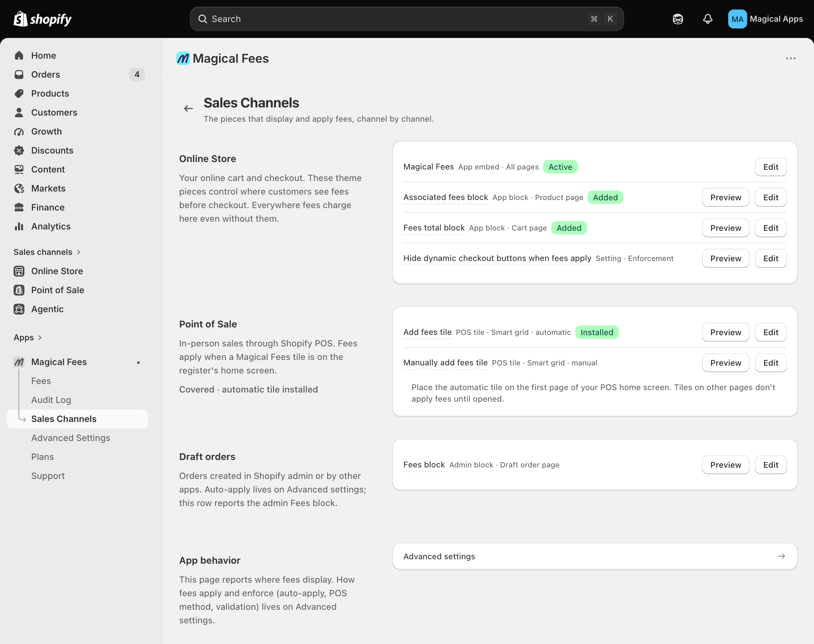Open Support in sidebar
This screenshot has width=814, height=644.
(x=48, y=476)
